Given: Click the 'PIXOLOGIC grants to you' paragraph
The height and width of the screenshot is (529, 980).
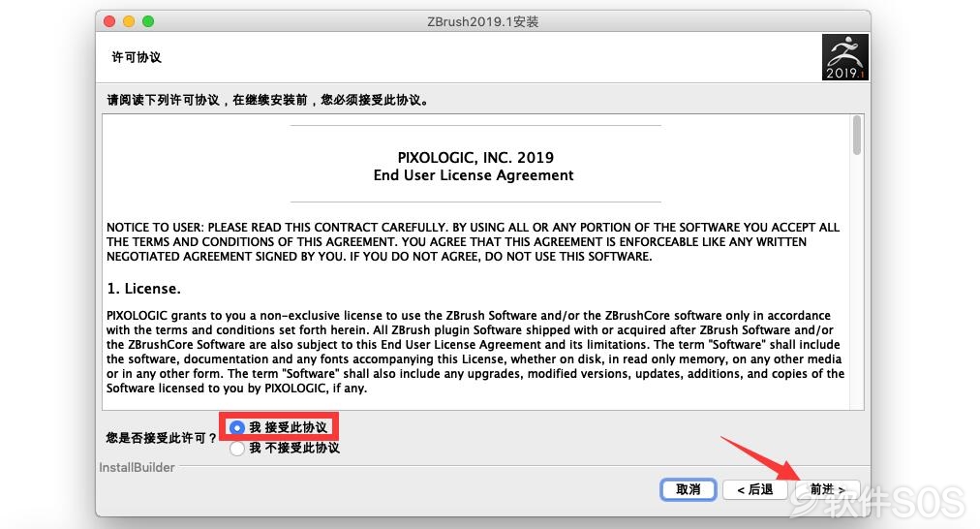Looking at the screenshot, I should 475,352.
